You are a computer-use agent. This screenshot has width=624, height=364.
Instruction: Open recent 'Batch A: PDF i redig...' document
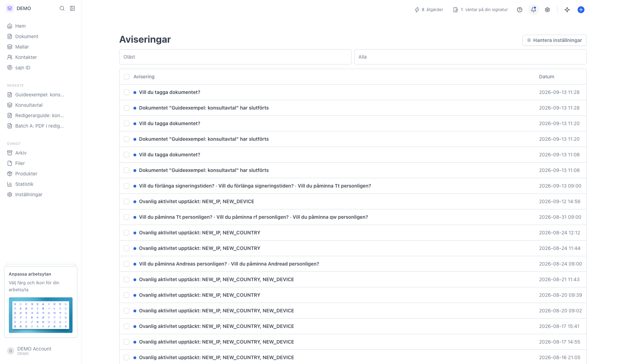41,126
